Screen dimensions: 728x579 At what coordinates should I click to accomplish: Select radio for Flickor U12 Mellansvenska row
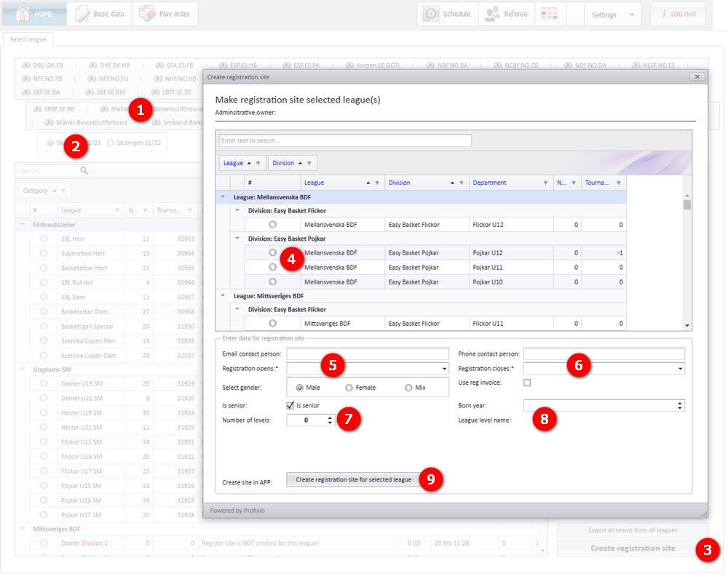[x=272, y=225]
